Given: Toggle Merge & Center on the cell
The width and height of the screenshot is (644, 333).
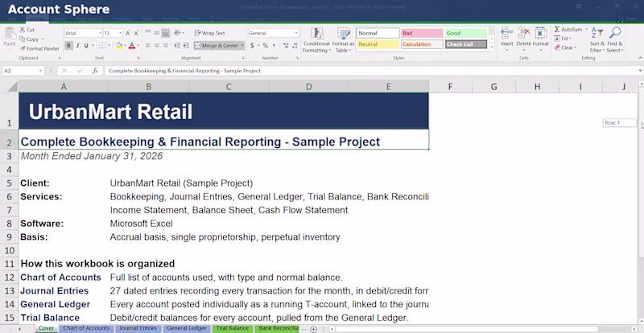Looking at the screenshot, I should [x=216, y=46].
